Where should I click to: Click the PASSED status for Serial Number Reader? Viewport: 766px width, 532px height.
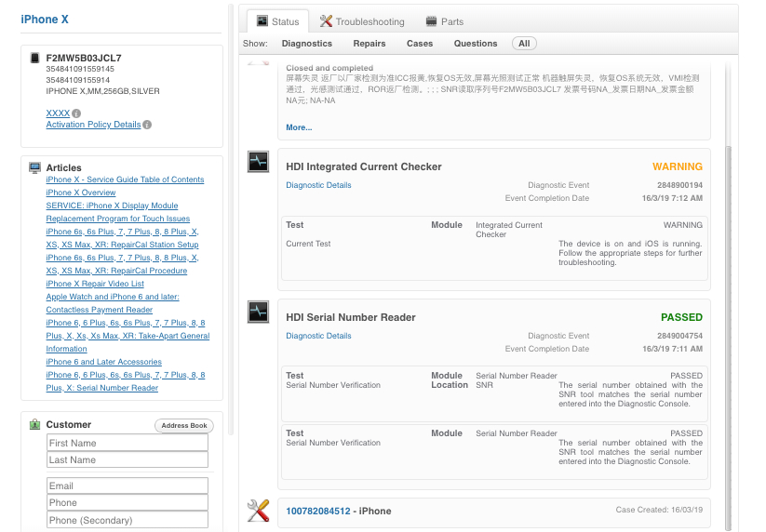(681, 317)
